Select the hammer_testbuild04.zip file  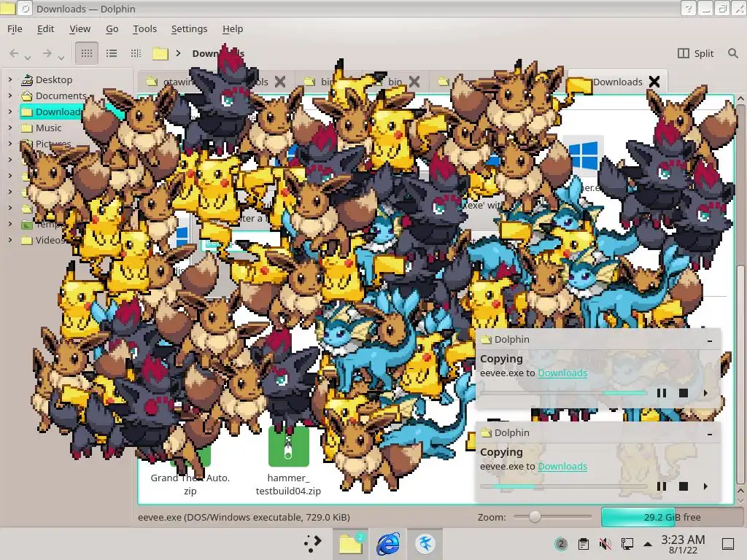pos(288,462)
